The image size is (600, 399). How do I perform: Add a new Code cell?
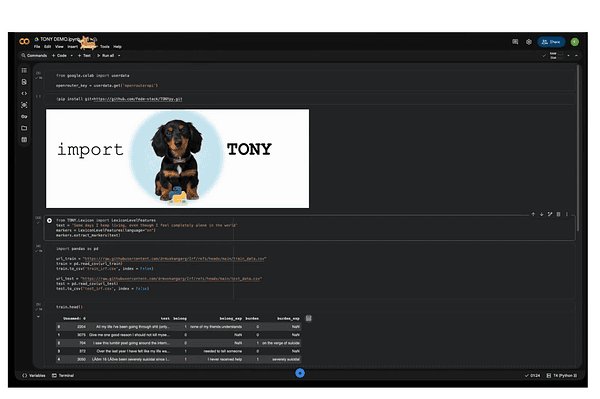(x=59, y=55)
